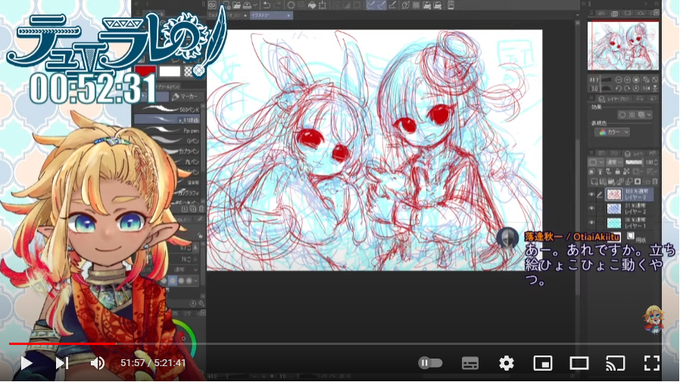Select レイヤー 1 thumbnail
This screenshot has height=382, width=680.
(614, 223)
